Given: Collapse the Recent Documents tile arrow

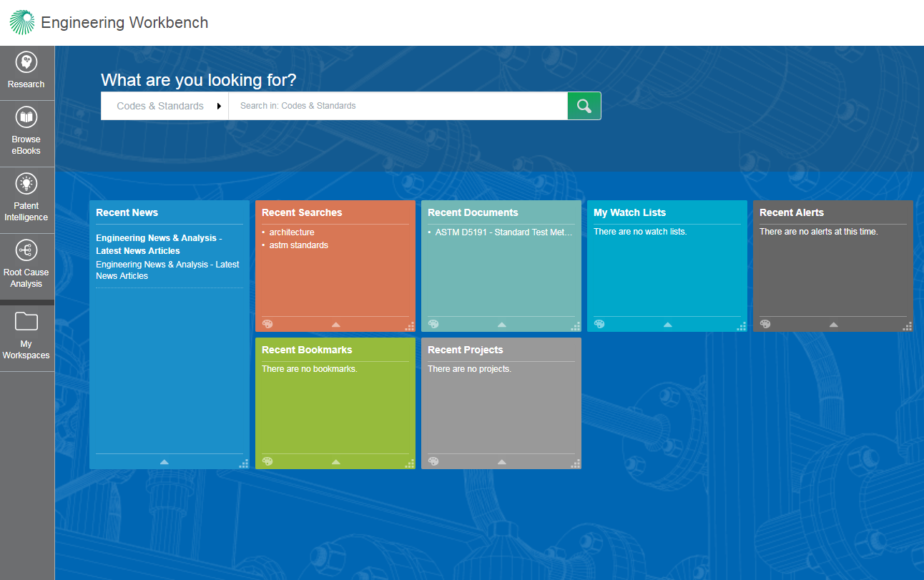Looking at the screenshot, I should coord(502,325).
